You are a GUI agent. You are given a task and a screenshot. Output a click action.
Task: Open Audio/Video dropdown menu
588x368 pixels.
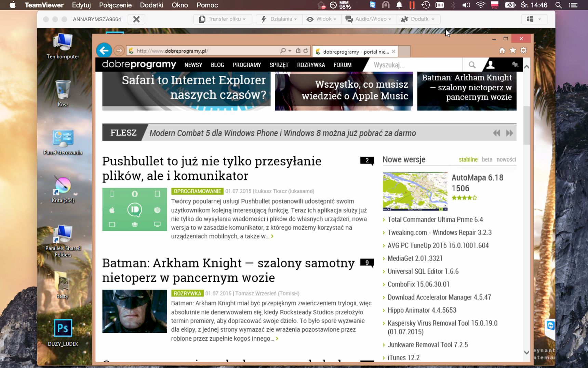pyautogui.click(x=369, y=19)
